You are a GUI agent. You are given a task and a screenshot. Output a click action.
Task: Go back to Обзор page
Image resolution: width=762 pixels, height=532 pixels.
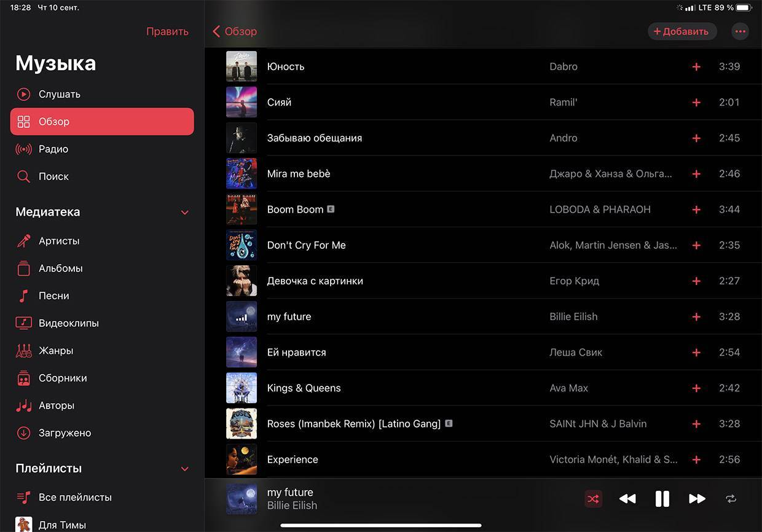pyautogui.click(x=235, y=31)
